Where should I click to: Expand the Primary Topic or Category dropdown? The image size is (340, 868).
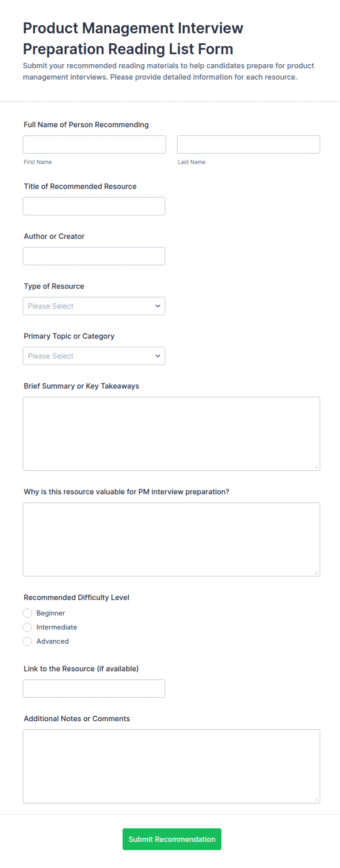pyautogui.click(x=94, y=356)
